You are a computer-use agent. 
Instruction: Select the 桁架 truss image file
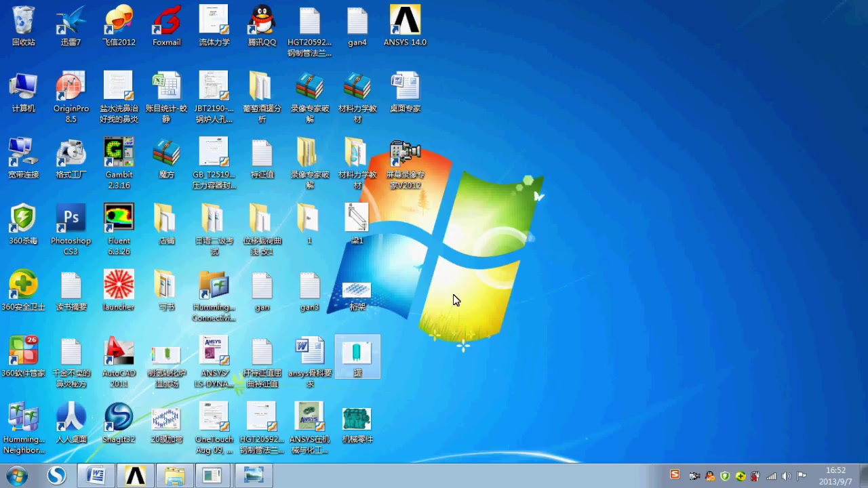[x=357, y=296]
